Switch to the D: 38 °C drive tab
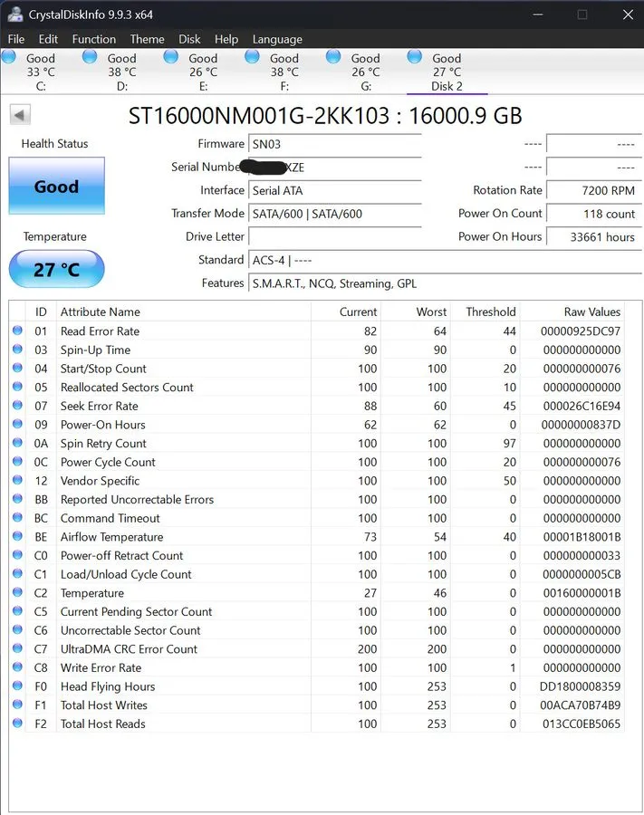Viewport: 644px width, 815px height. [x=122, y=72]
